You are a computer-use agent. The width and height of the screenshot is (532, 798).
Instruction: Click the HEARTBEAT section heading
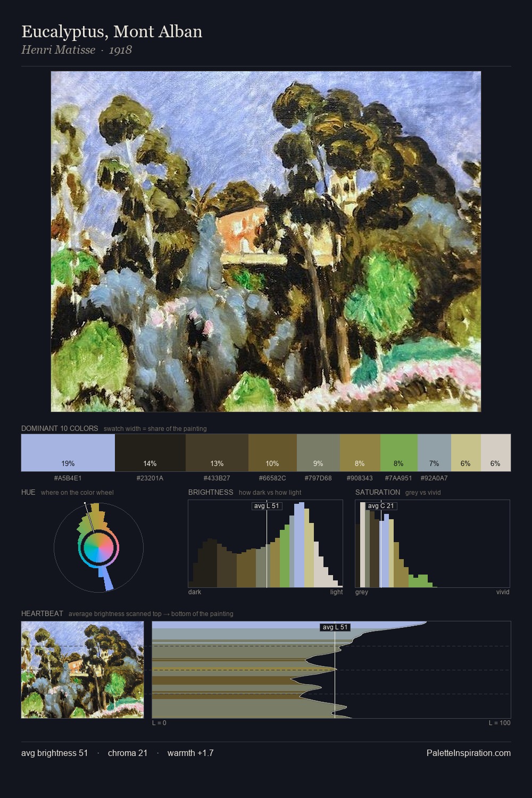click(42, 613)
